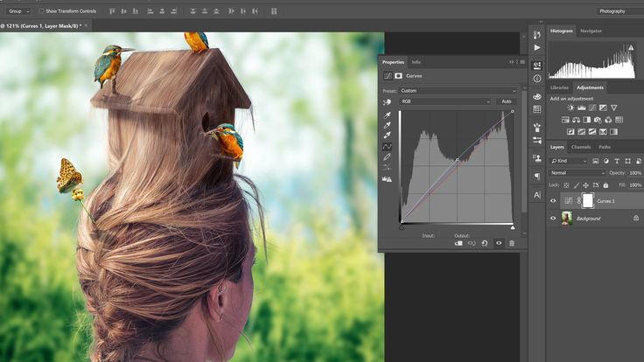Add a Color Balance adjustment
644x362 pixels.
click(x=577, y=120)
